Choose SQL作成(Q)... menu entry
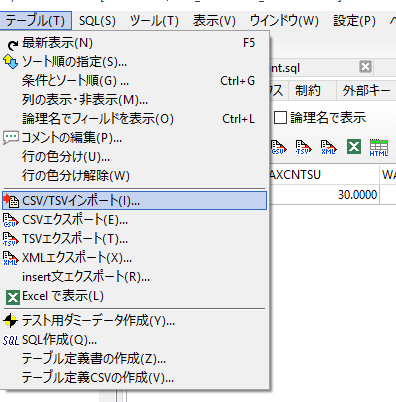 point(134,340)
